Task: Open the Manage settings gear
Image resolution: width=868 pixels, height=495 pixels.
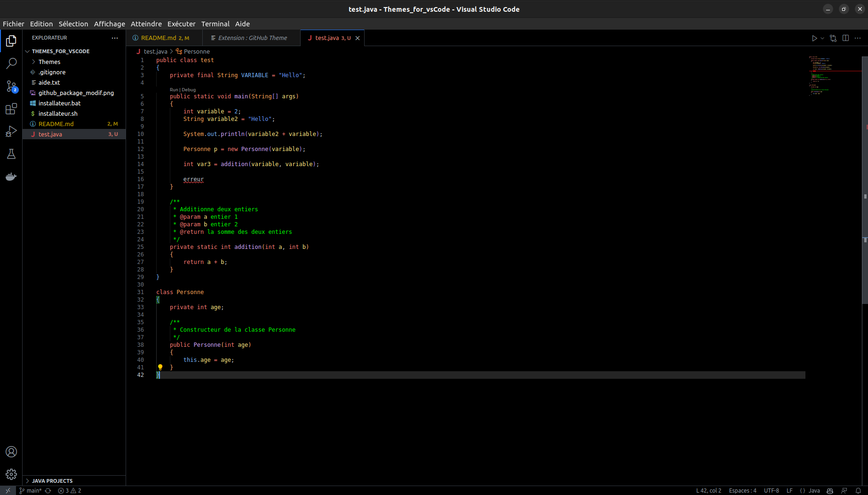Action: [11, 474]
